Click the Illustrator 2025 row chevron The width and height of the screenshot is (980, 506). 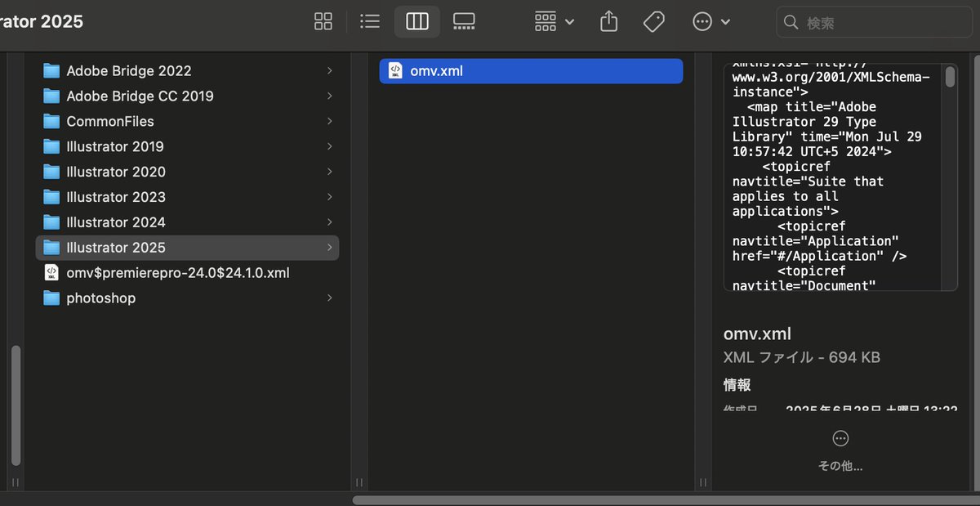pos(329,248)
